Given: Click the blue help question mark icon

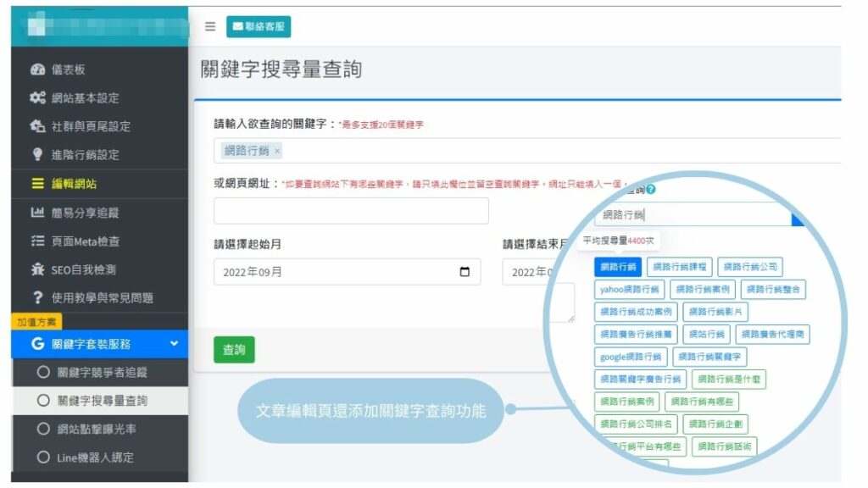Looking at the screenshot, I should point(651,189).
